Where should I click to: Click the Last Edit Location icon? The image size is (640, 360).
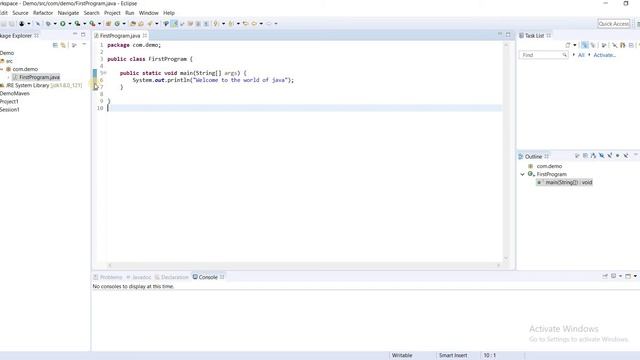[245, 24]
